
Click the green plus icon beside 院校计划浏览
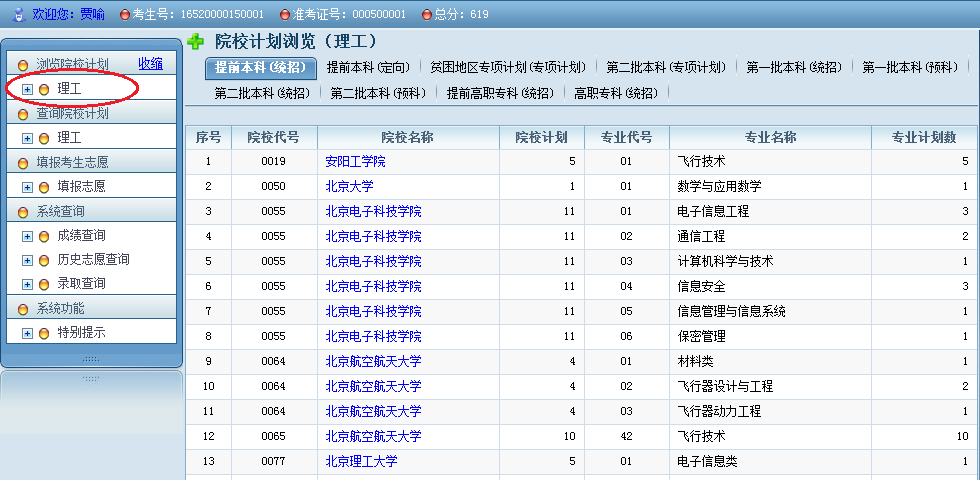(195, 42)
